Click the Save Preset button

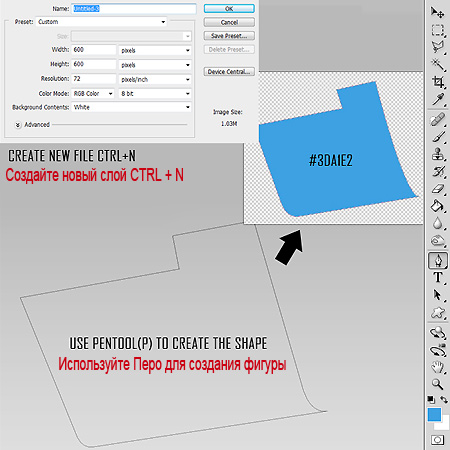click(229, 36)
